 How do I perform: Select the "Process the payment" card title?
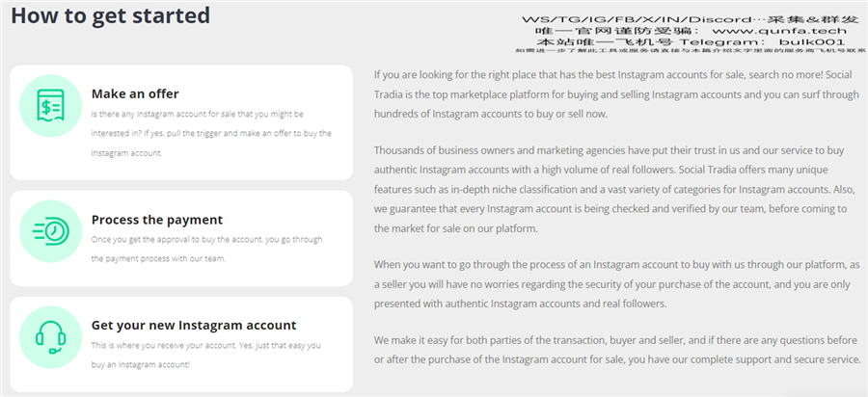[x=157, y=220]
